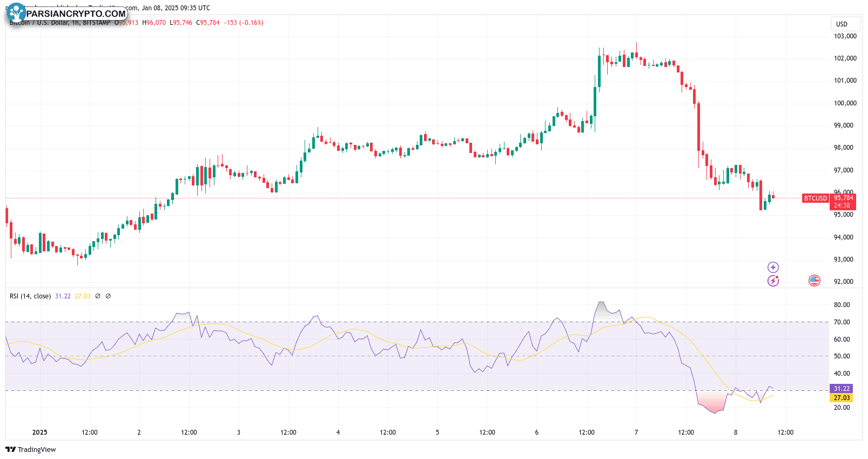Click the close value C95,784 in header
The image size is (868, 459).
coord(208,23)
